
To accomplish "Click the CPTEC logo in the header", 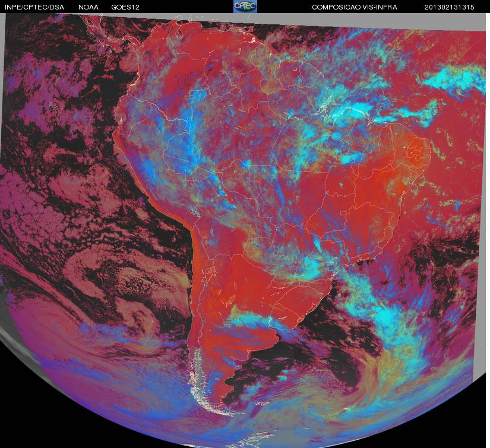I will click(245, 7).
